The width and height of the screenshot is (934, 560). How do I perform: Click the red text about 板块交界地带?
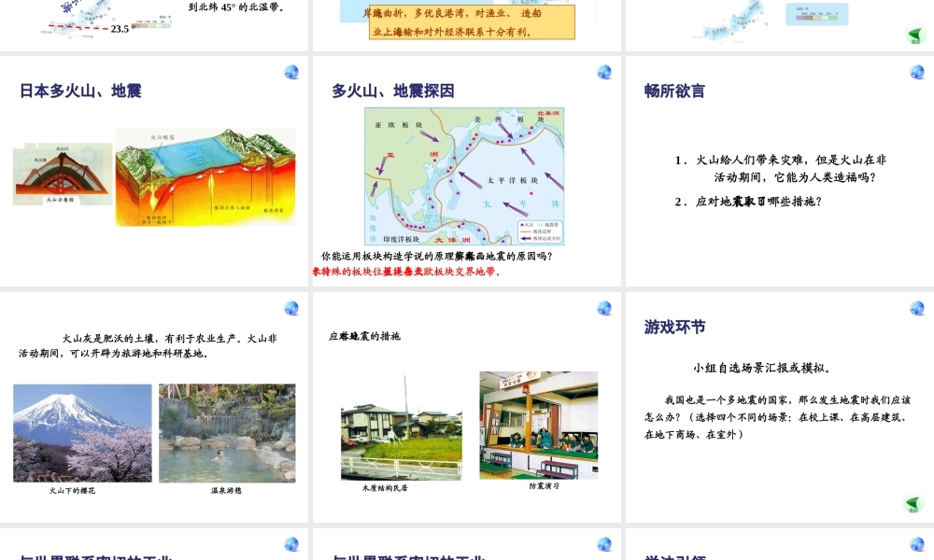pyautogui.click(x=407, y=272)
